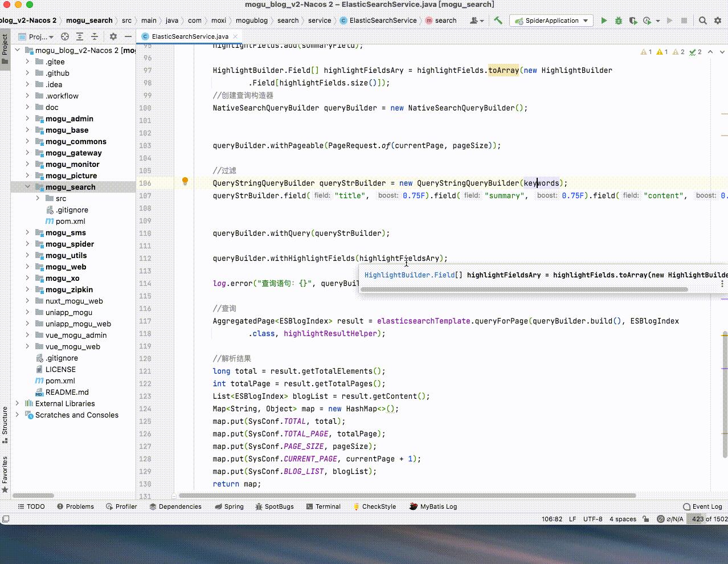
Task: Run SpiderApplication with coverage icon
Action: tap(633, 20)
